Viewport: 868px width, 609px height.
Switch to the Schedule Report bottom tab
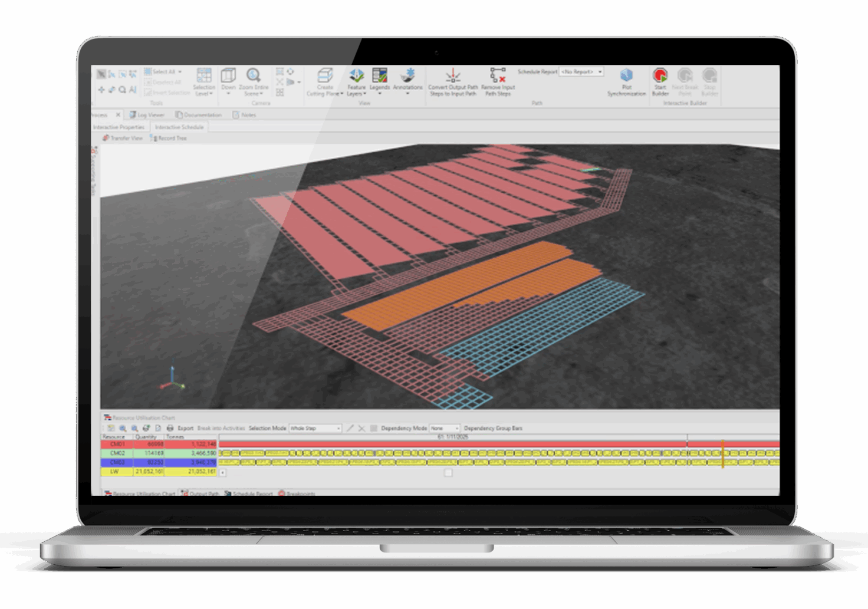(249, 493)
